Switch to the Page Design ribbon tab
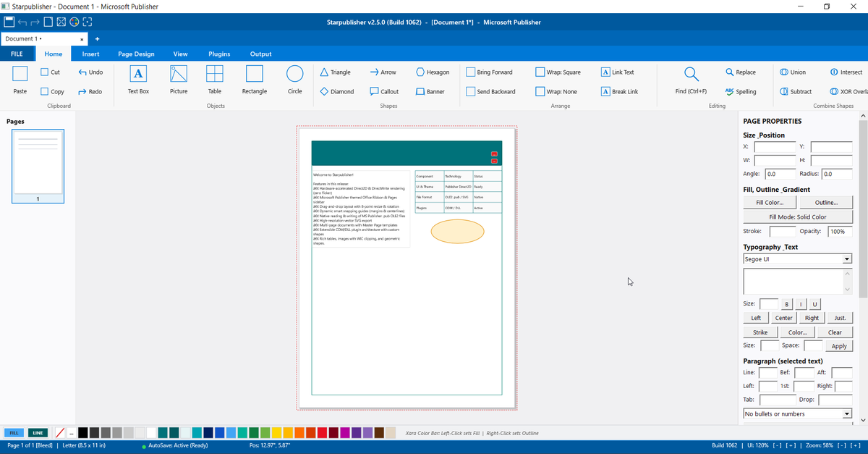Image resolution: width=868 pixels, height=454 pixels. 136,54
